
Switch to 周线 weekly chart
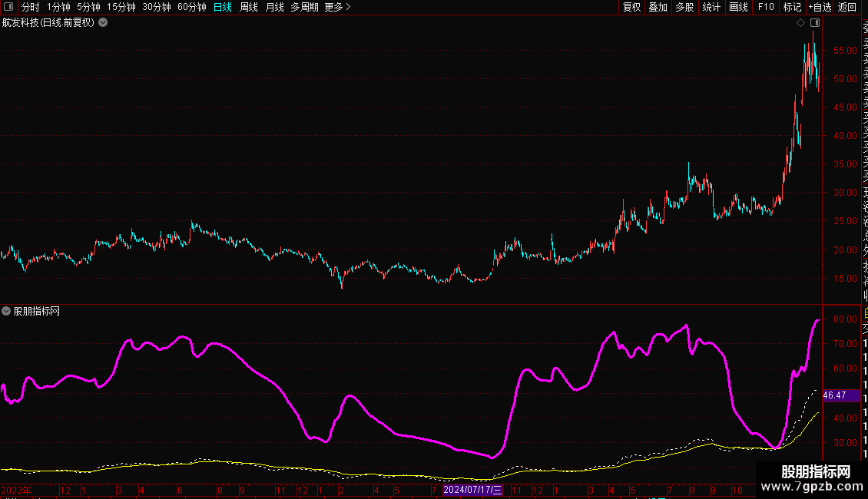coord(249,7)
